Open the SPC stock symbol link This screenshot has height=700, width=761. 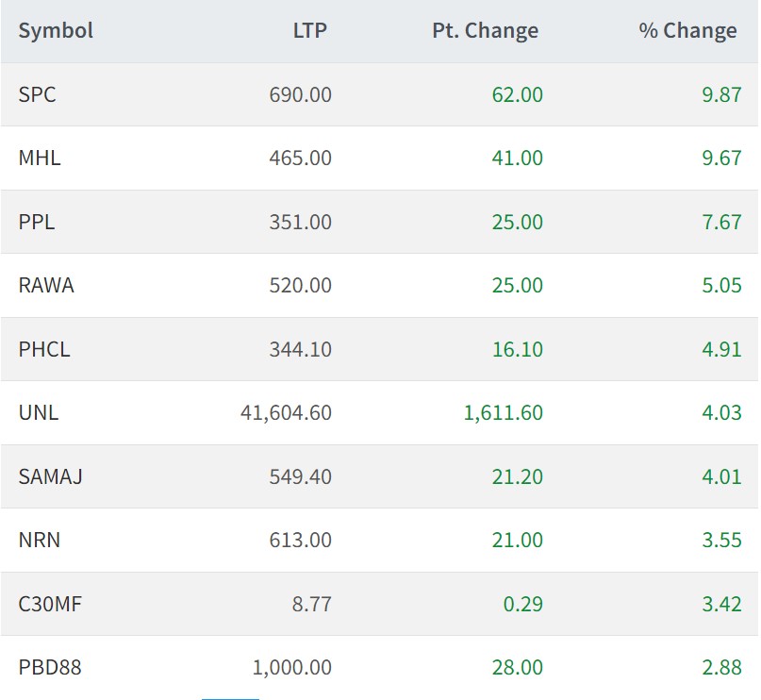[38, 94]
